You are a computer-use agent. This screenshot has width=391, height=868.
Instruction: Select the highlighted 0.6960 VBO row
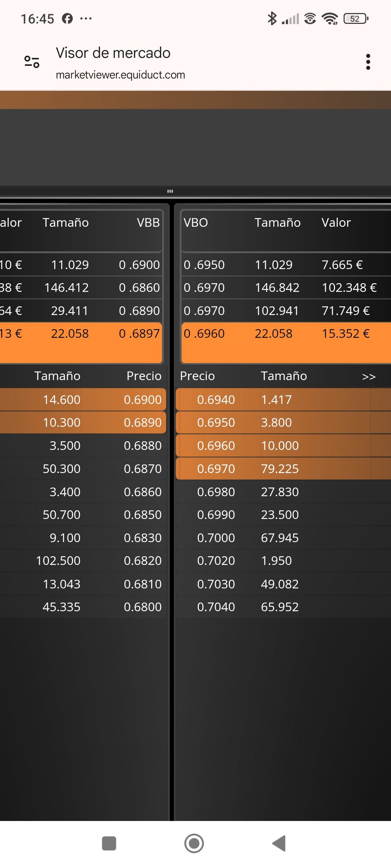click(286, 342)
